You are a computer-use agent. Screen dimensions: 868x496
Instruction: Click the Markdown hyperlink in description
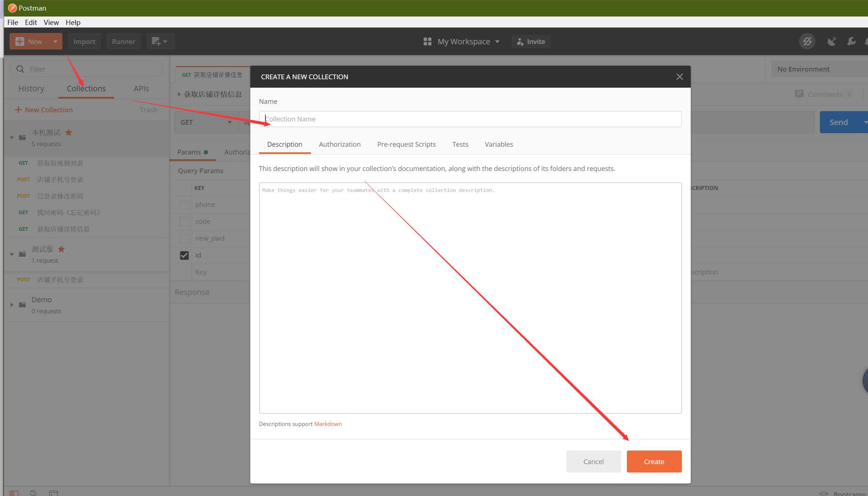328,424
